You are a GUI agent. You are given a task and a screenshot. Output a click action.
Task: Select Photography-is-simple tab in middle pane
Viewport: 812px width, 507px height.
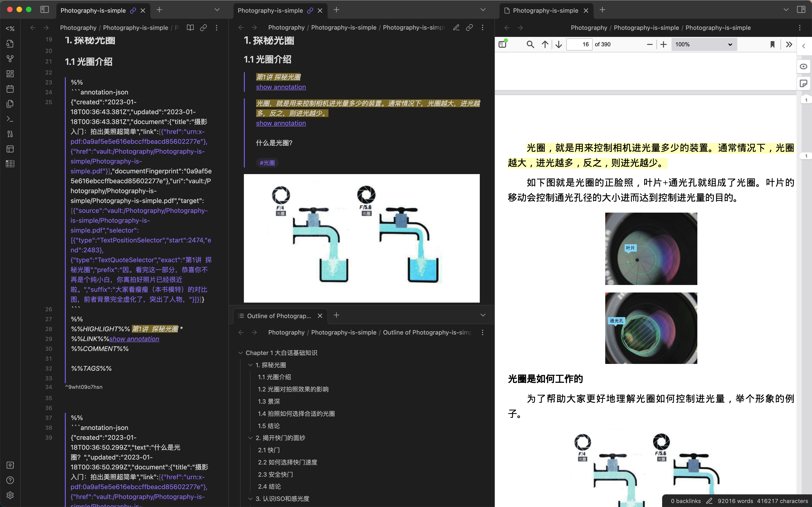280,10
